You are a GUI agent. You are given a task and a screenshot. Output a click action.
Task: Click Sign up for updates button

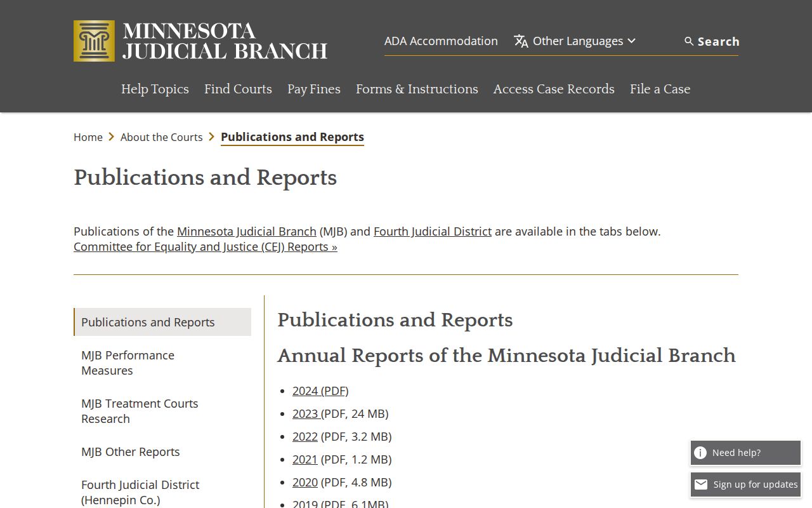[745, 485]
